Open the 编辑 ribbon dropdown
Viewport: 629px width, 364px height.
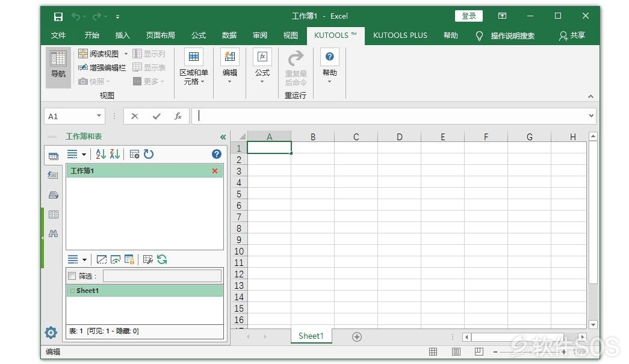230,67
